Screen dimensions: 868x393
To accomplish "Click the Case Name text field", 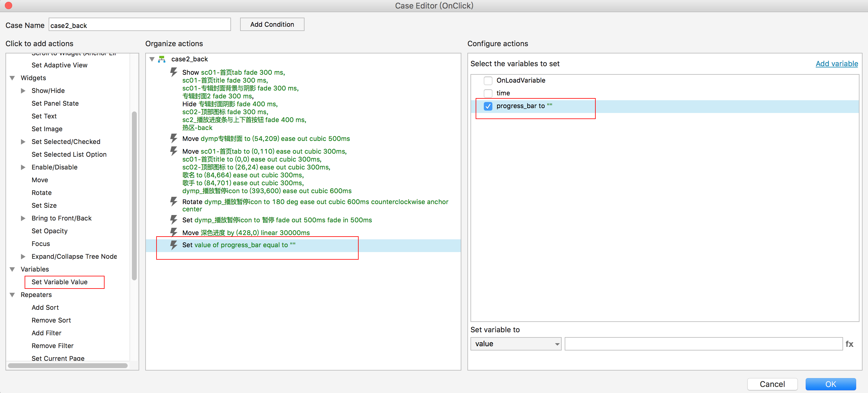I will pyautogui.click(x=139, y=25).
